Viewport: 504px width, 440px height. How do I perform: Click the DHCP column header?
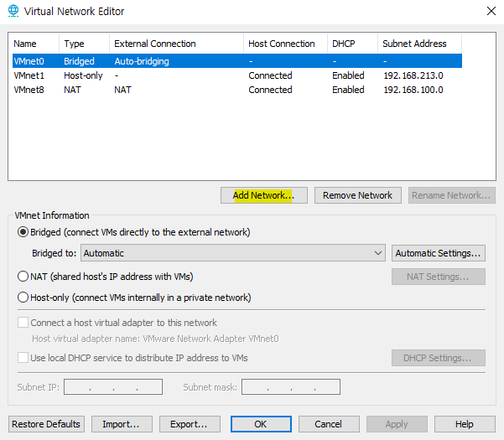pos(352,44)
